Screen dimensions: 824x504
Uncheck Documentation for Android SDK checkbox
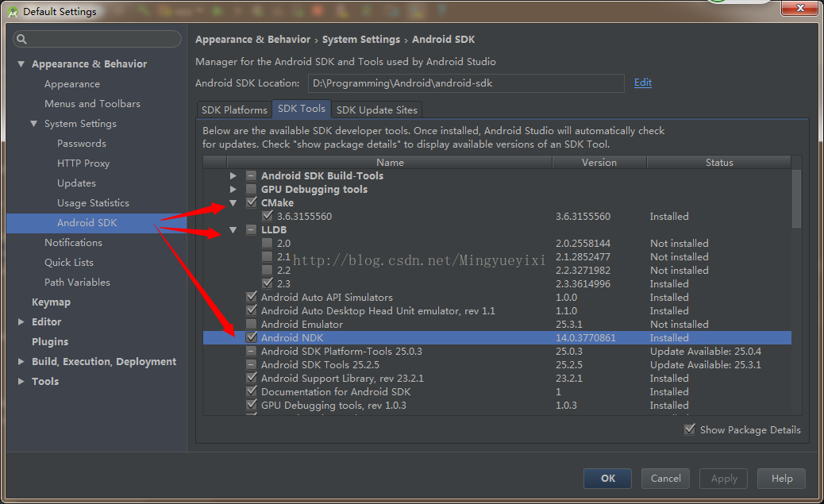click(x=251, y=391)
